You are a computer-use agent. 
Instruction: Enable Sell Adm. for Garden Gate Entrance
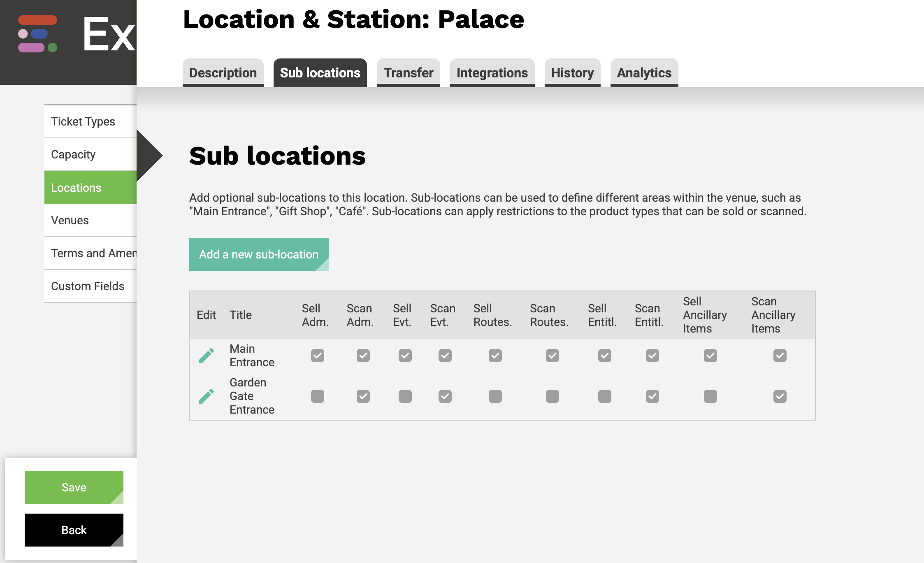[318, 396]
